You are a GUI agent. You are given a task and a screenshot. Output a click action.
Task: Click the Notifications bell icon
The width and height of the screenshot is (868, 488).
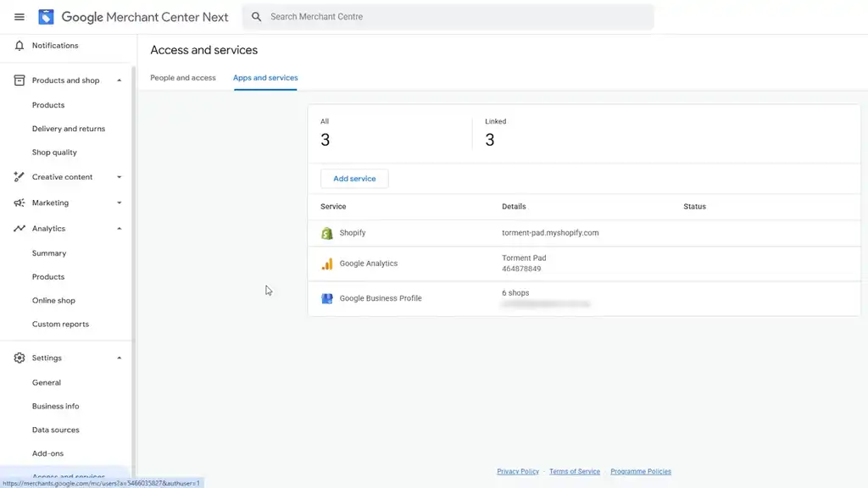pos(19,46)
